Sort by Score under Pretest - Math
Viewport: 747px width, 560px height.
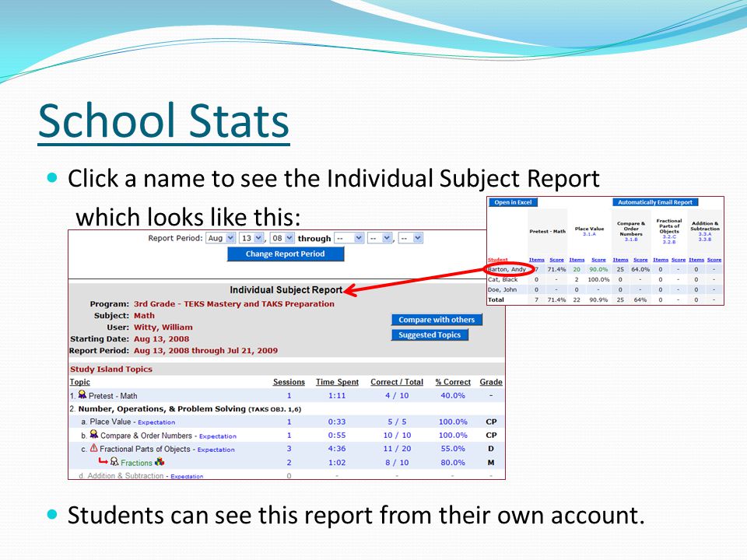[556, 260]
